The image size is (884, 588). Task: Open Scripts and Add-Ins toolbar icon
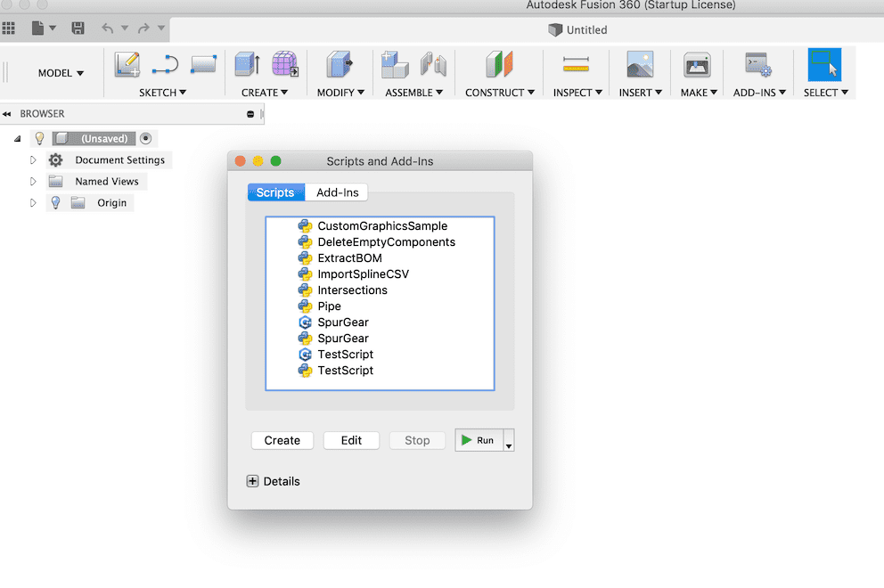coord(757,64)
